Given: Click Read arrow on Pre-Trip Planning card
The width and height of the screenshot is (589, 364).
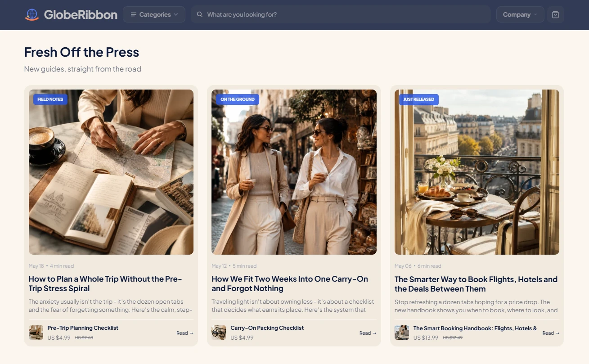Looking at the screenshot, I should tap(185, 333).
